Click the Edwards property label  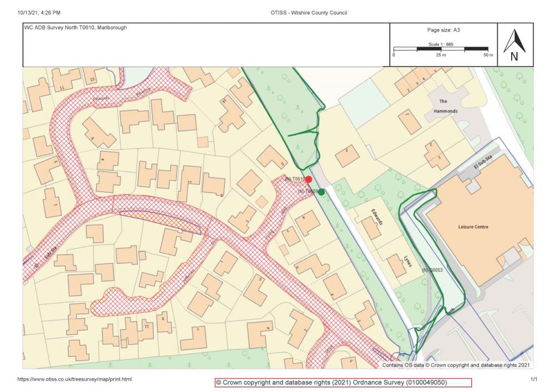click(378, 213)
